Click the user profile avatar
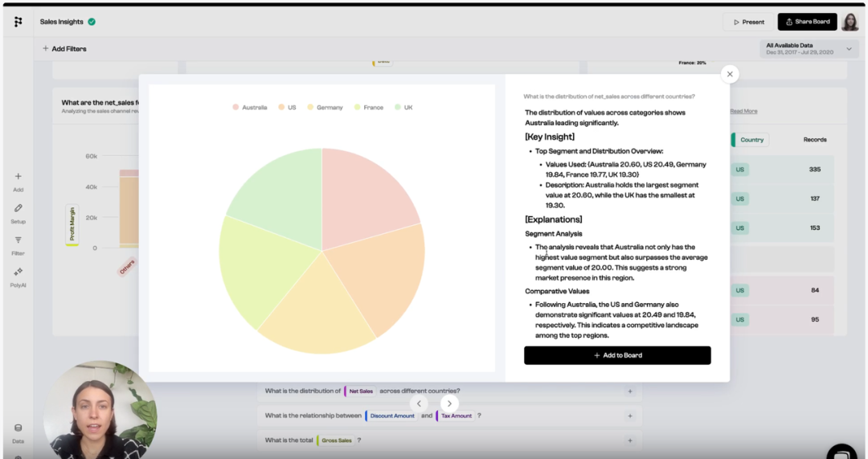The width and height of the screenshot is (868, 459). [x=850, y=22]
